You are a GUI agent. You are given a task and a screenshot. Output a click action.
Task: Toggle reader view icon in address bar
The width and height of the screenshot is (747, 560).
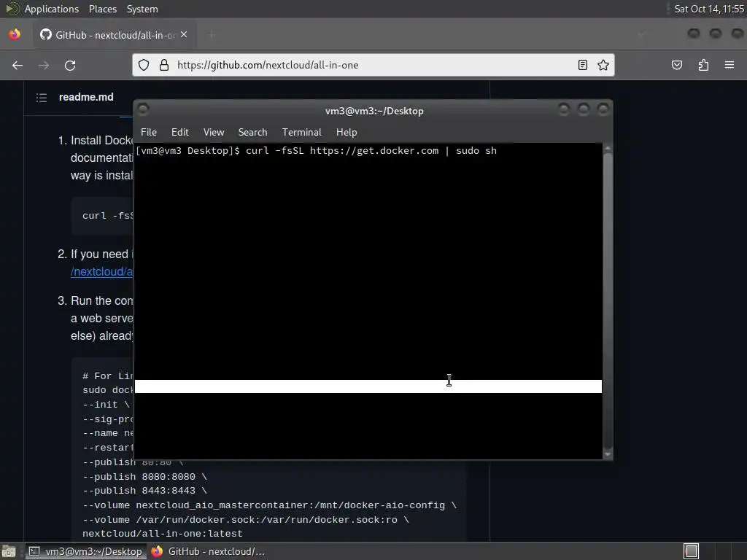pos(583,65)
